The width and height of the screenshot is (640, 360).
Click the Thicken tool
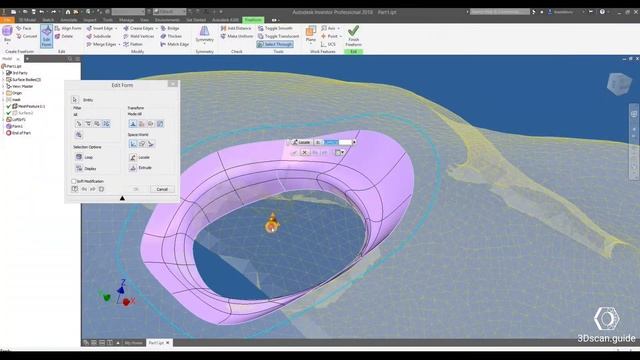(171, 36)
